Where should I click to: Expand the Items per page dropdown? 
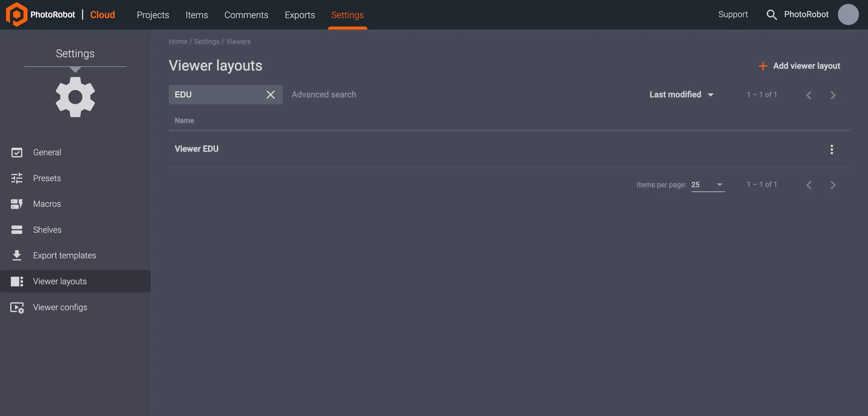[x=708, y=185]
